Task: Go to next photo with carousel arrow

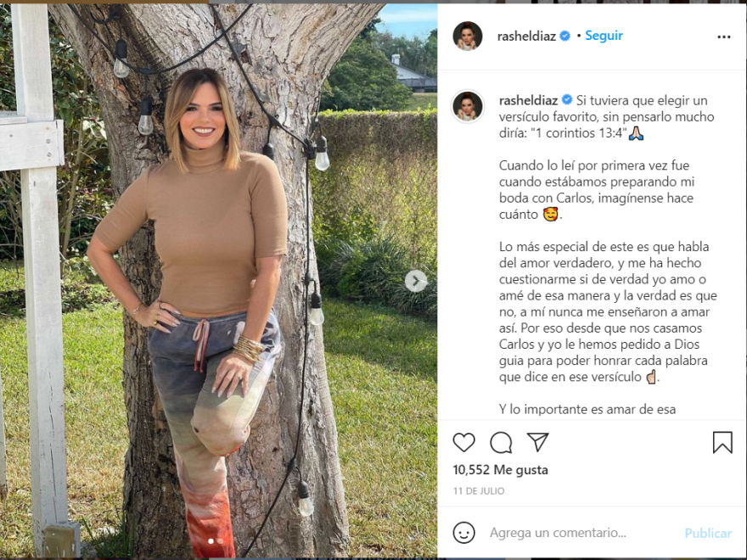Action: (416, 281)
